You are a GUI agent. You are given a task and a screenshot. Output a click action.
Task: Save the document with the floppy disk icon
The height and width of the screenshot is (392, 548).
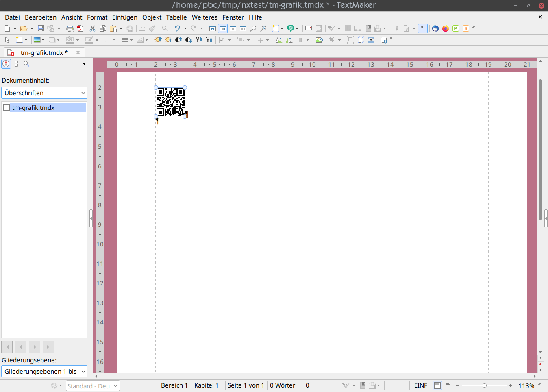41,28
